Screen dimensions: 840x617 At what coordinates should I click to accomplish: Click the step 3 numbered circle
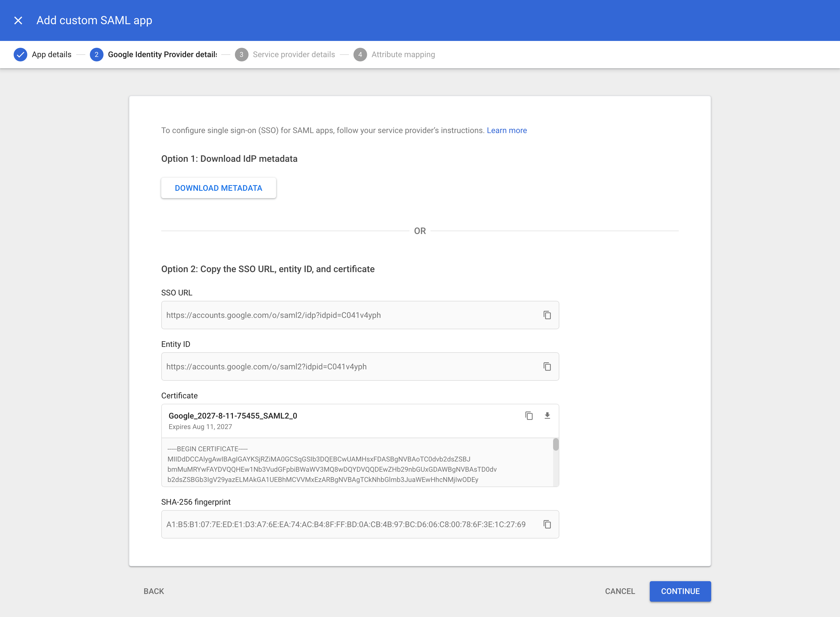coord(241,54)
